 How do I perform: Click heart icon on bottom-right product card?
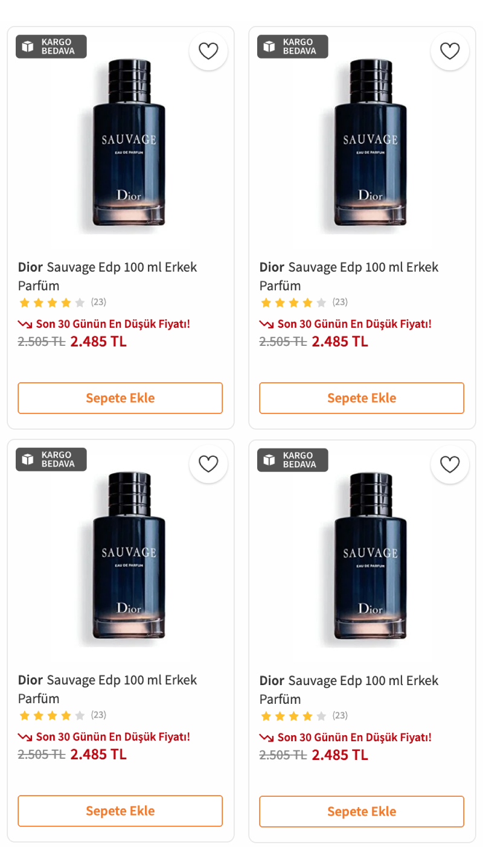pyautogui.click(x=450, y=465)
